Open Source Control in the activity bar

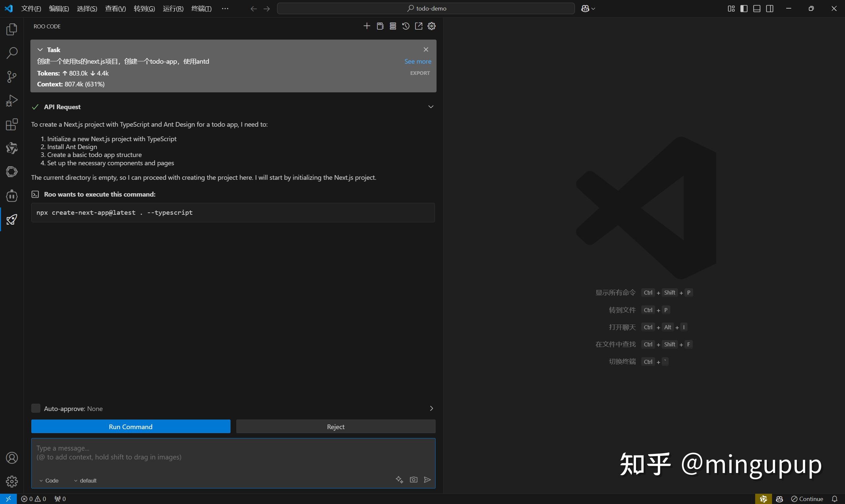(12, 77)
